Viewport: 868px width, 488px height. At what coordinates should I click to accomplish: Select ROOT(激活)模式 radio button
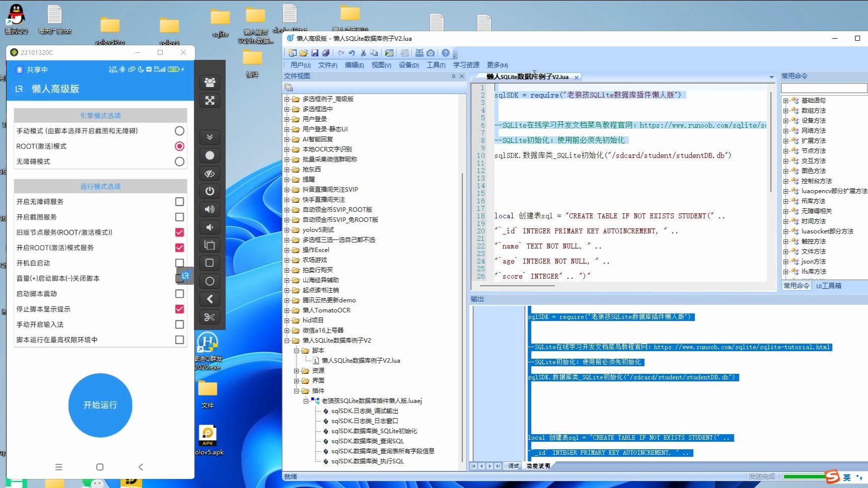(x=179, y=146)
